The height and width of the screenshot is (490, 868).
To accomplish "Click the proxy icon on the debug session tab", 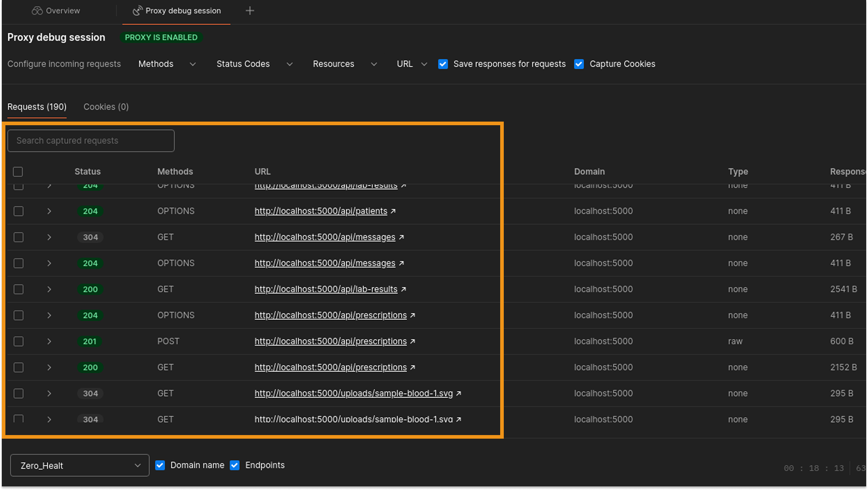I will pyautogui.click(x=137, y=11).
